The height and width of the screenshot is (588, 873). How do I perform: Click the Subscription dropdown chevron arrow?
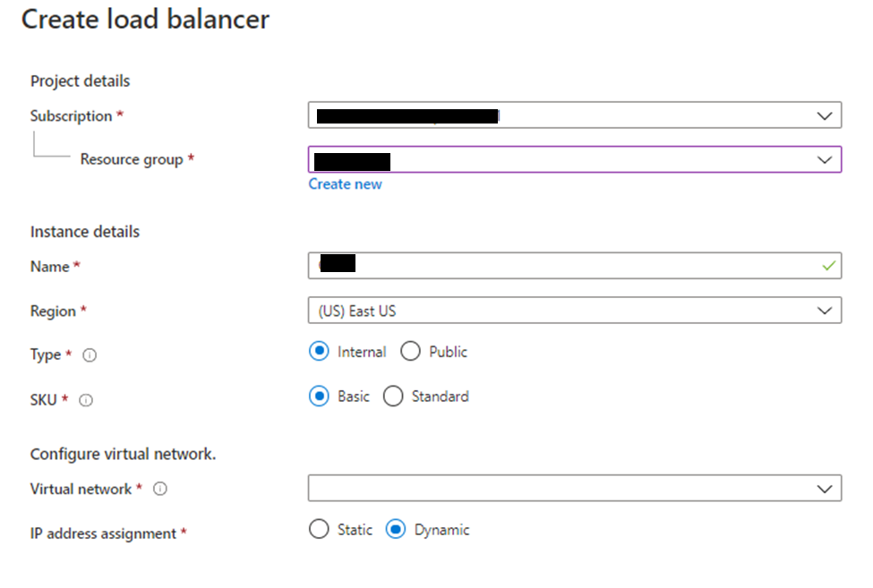coord(825,115)
